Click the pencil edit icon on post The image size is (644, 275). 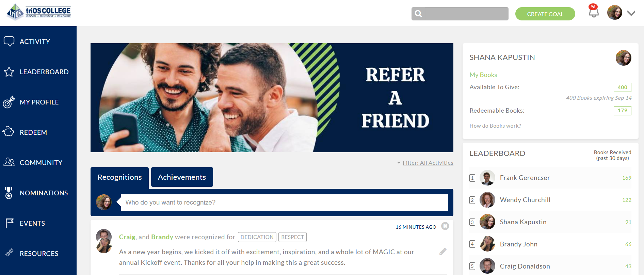(443, 252)
